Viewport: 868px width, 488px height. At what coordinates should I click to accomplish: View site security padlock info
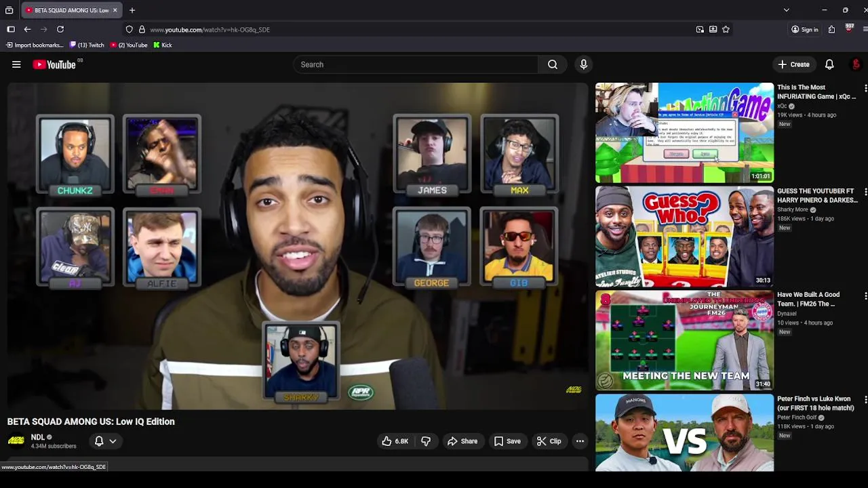pos(142,29)
